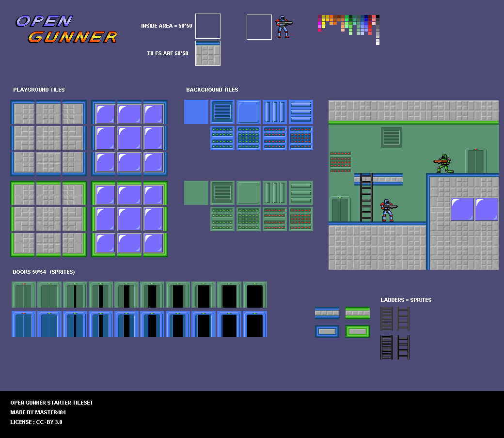Choose the solid blue background tile
The height and width of the screenshot is (438, 504).
click(x=196, y=112)
